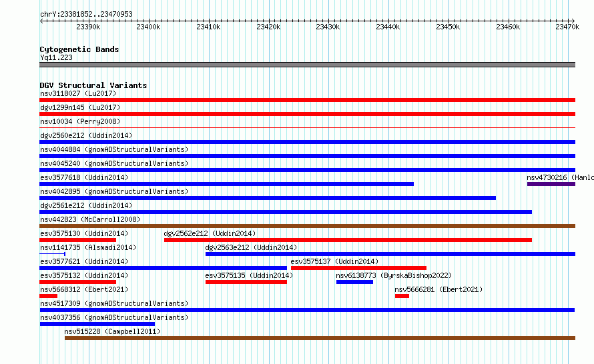Select the purple nsv4730216 variant bar
The height and width of the screenshot is (364, 594).
pyautogui.click(x=551, y=184)
